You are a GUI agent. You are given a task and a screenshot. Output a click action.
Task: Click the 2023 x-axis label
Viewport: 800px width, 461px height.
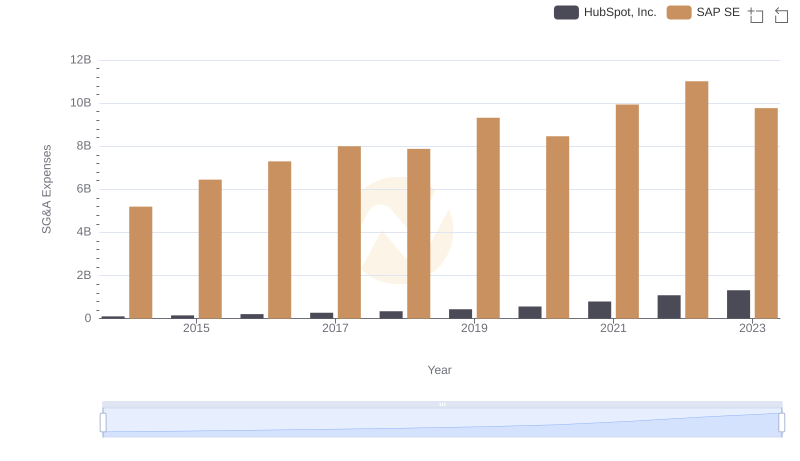(752, 328)
